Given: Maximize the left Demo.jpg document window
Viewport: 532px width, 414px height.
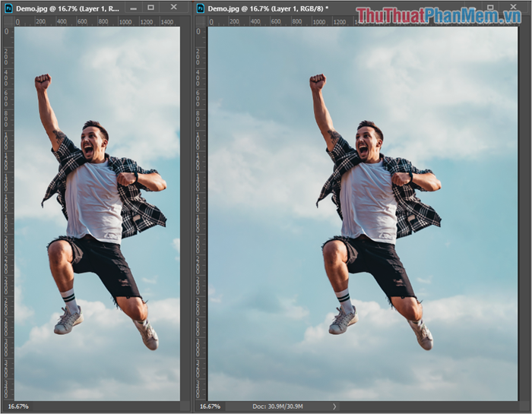Looking at the screenshot, I should pos(151,8).
